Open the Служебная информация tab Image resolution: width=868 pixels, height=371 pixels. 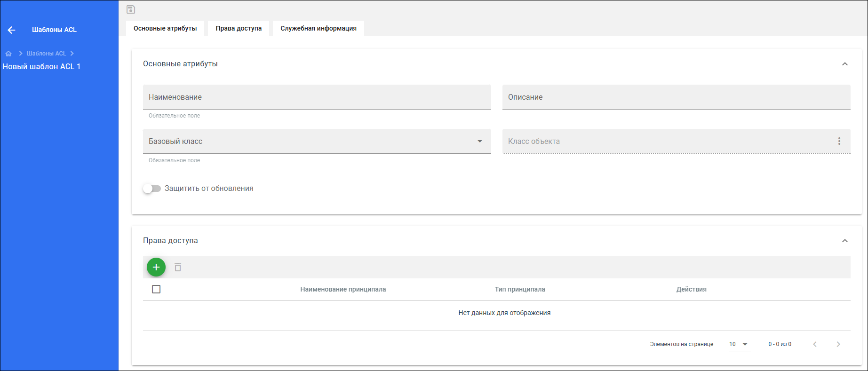click(x=319, y=28)
